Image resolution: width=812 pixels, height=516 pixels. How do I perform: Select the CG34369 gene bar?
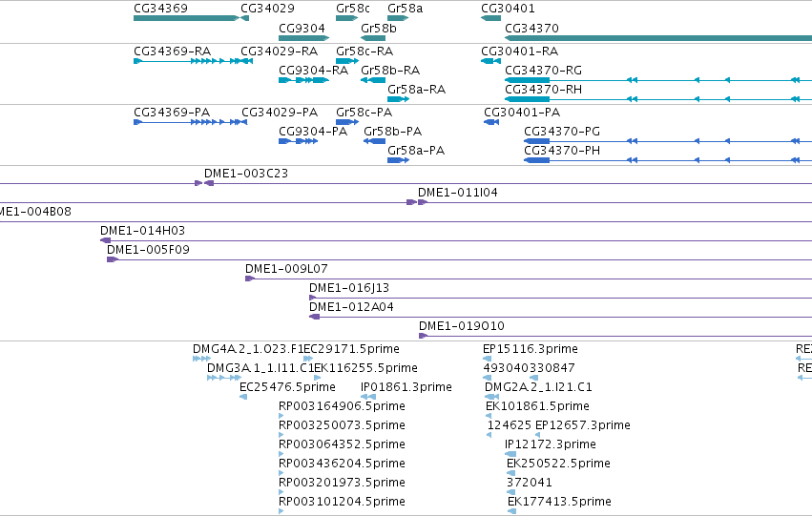(x=186, y=18)
